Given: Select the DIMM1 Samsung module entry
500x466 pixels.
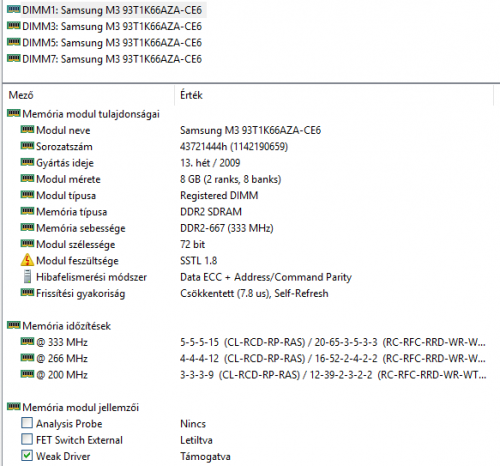Looking at the screenshot, I should pos(112,10).
